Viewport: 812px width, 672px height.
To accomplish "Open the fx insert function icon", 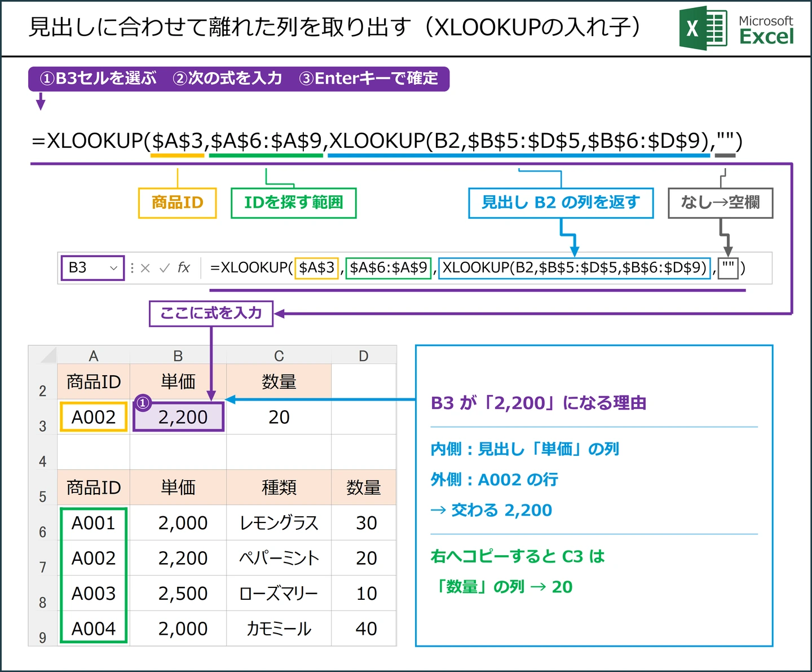I will (184, 267).
